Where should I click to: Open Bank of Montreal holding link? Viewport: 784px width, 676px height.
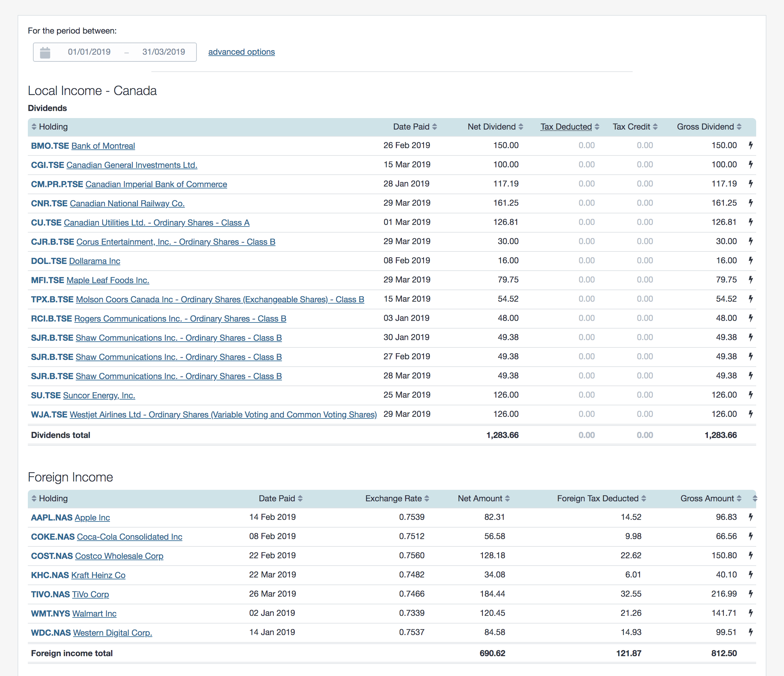103,146
